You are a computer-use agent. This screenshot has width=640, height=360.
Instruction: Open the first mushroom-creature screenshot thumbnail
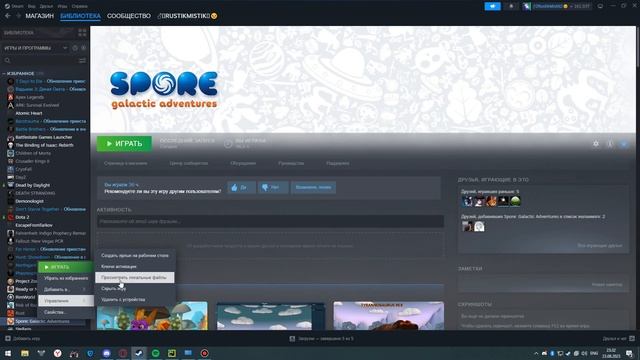[152, 316]
